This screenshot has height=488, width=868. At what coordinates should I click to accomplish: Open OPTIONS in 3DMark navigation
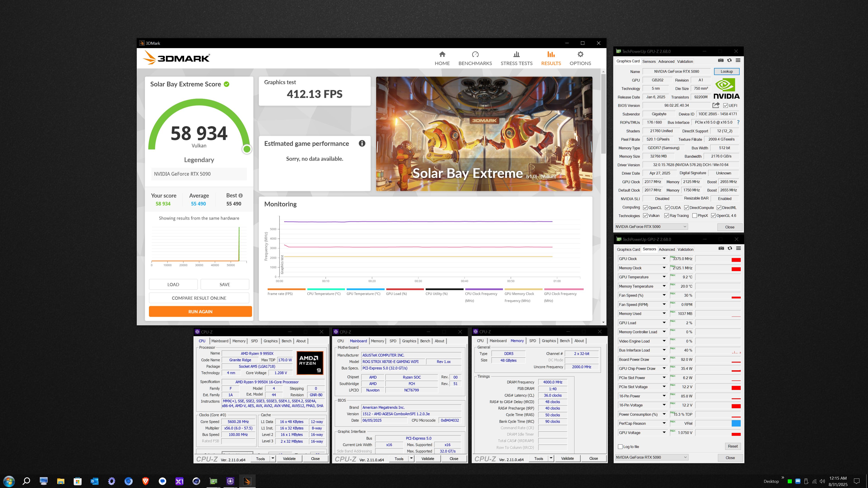pyautogui.click(x=580, y=58)
